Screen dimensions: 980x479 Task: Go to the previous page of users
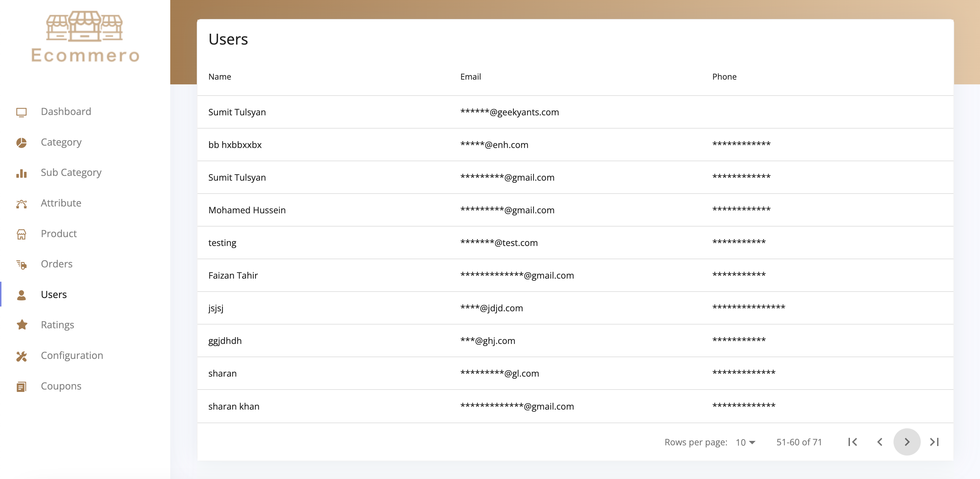tap(880, 442)
